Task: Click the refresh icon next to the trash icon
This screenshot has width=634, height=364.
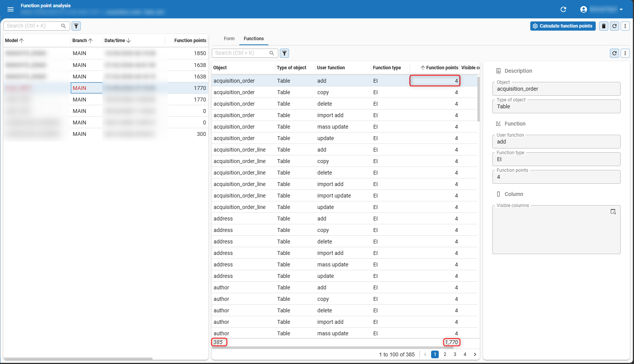Action: coord(614,26)
